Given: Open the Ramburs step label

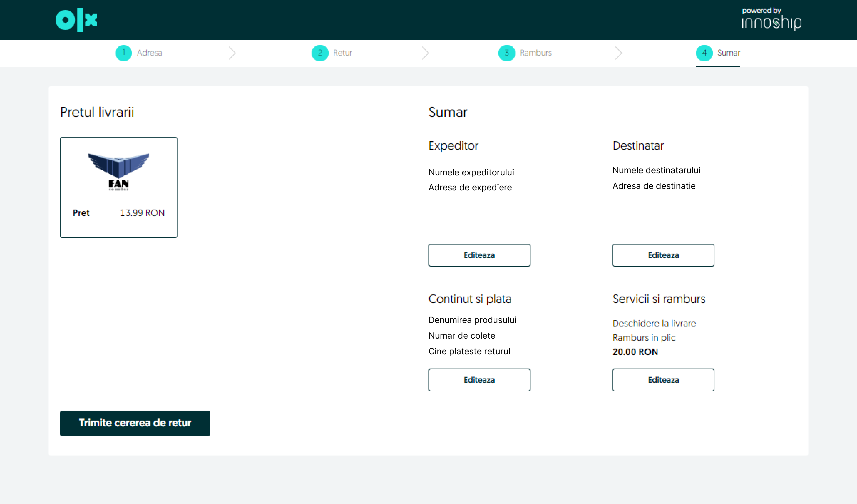Looking at the screenshot, I should 535,53.
